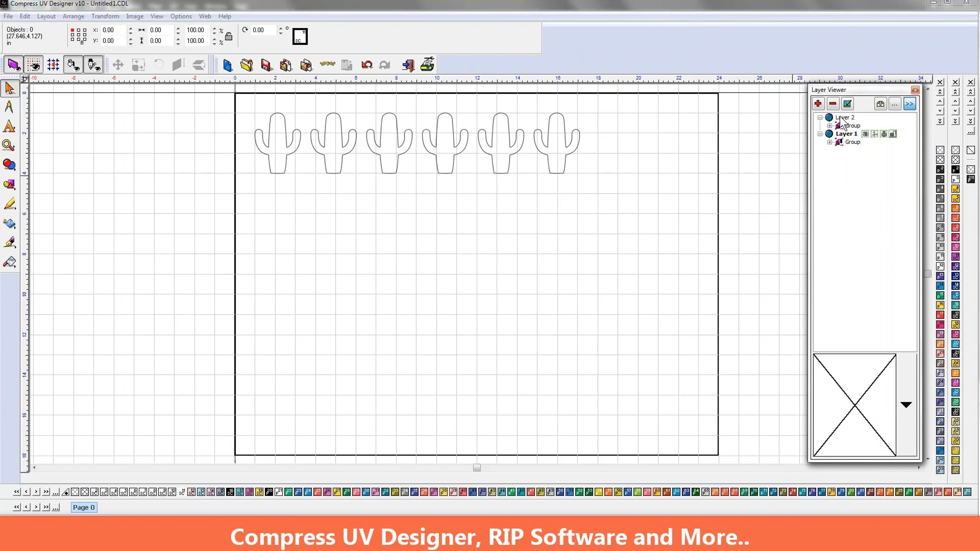Open the Transform menu
The height and width of the screenshot is (551, 980).
pyautogui.click(x=105, y=16)
